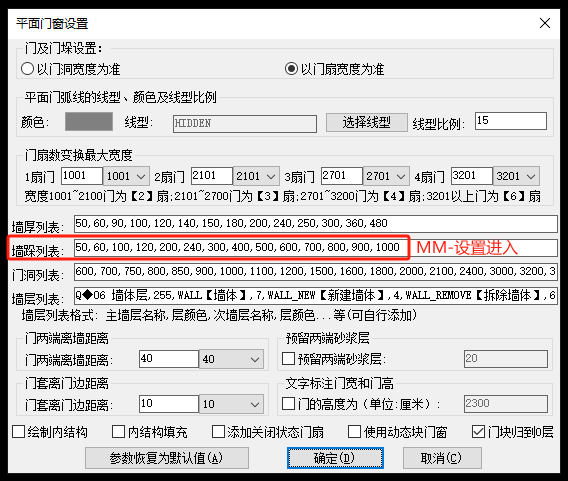
Task: Open the 门两端离墙距离 dropdown 40
Action: (231, 359)
